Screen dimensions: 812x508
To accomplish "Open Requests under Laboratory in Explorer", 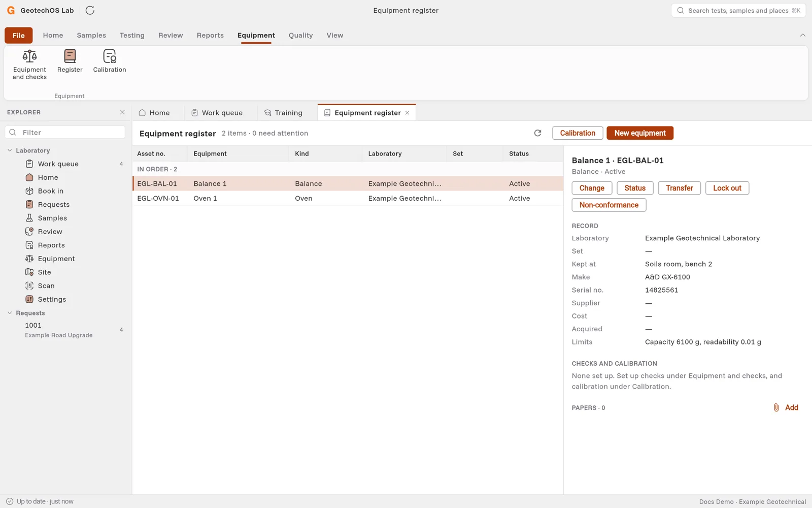I will pos(65,204).
